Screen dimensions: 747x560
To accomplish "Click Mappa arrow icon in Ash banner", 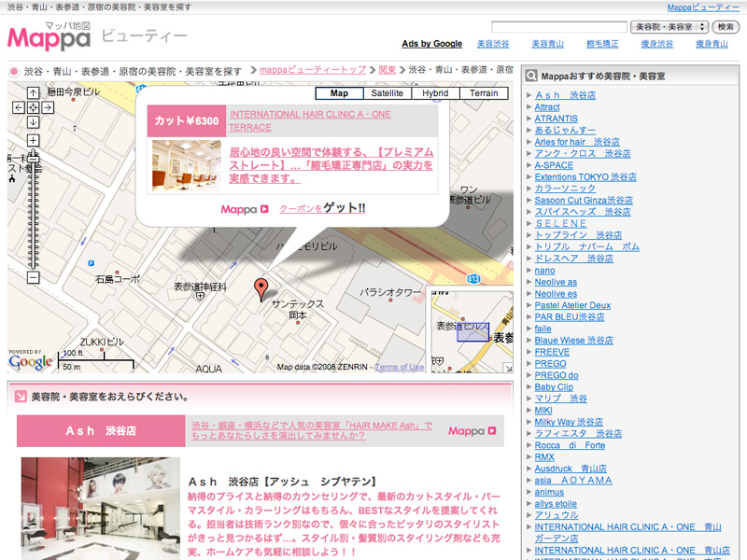I will click(x=492, y=430).
